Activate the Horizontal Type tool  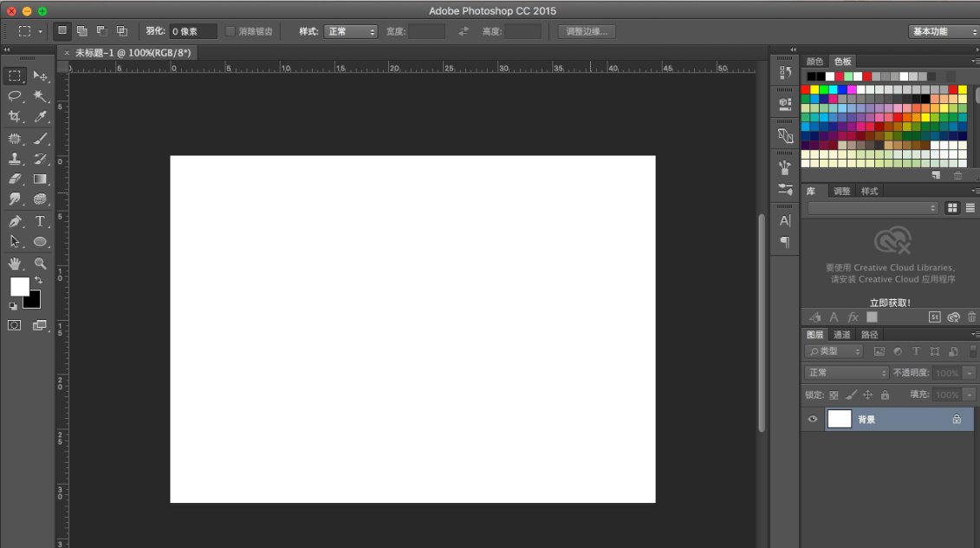(40, 221)
